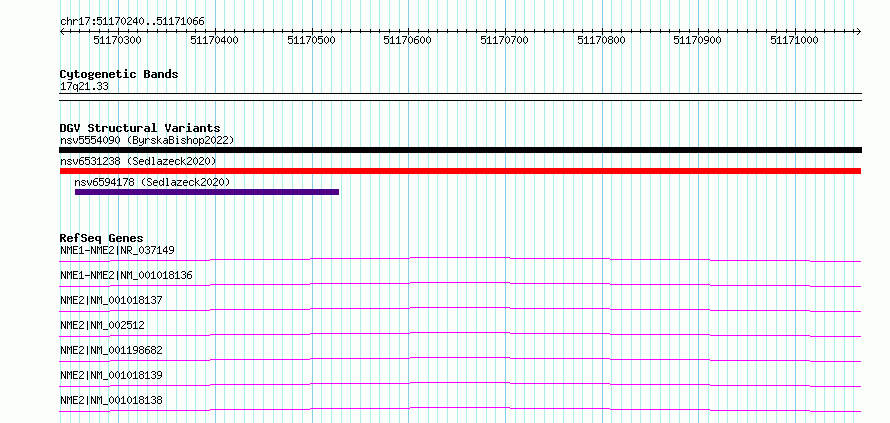This screenshot has height=423, width=890.
Task: Open transcript NME1-NME2|NM_001018136
Action: click(126, 275)
